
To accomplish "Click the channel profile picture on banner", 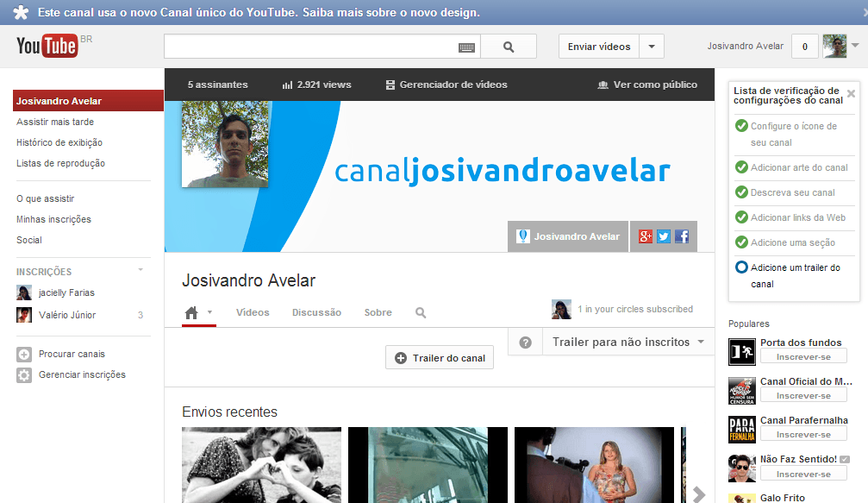I will click(x=225, y=144).
